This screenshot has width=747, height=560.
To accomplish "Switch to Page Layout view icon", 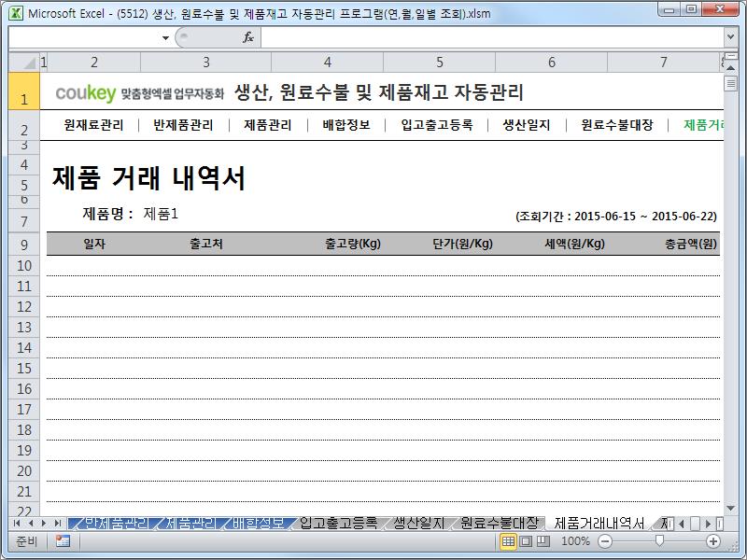I will [526, 541].
